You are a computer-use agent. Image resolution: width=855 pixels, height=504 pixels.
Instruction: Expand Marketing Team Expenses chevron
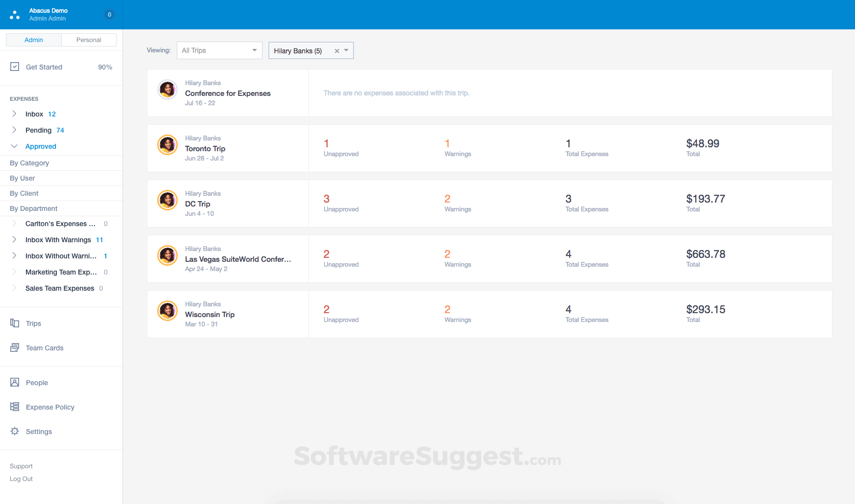tap(14, 272)
